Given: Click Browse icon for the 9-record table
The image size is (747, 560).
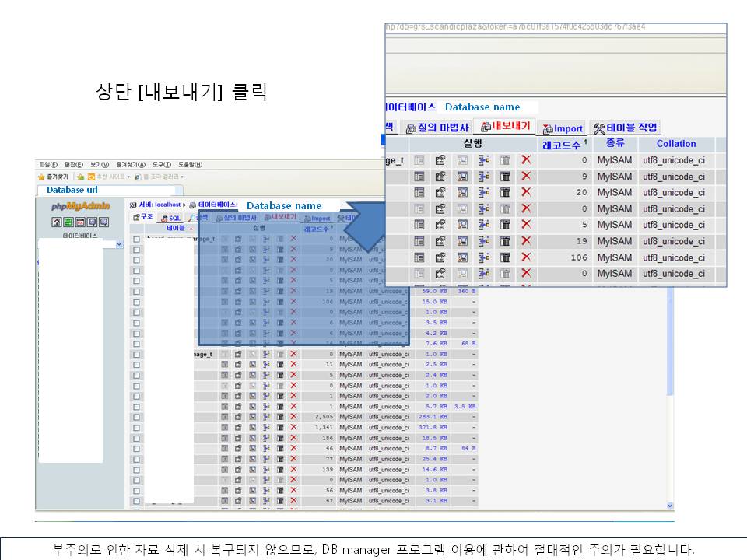Looking at the screenshot, I should pyautogui.click(x=419, y=177).
